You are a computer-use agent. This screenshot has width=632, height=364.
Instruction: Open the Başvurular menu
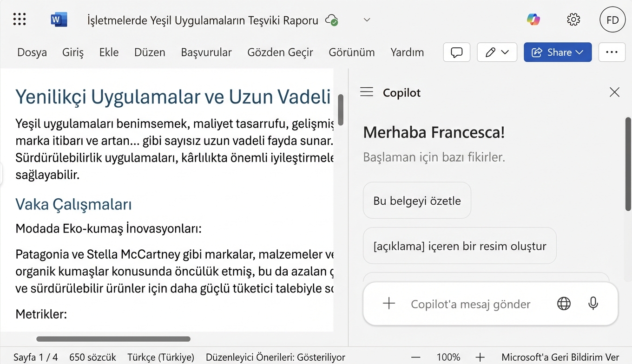(x=206, y=52)
